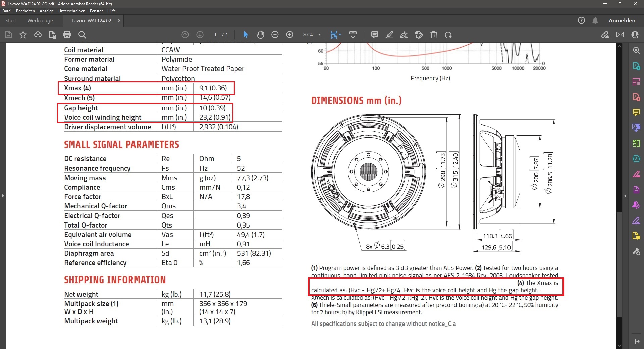Viewport: 644px width, 349px height.
Task: Select the highlighter pen tool
Action: (x=389, y=35)
